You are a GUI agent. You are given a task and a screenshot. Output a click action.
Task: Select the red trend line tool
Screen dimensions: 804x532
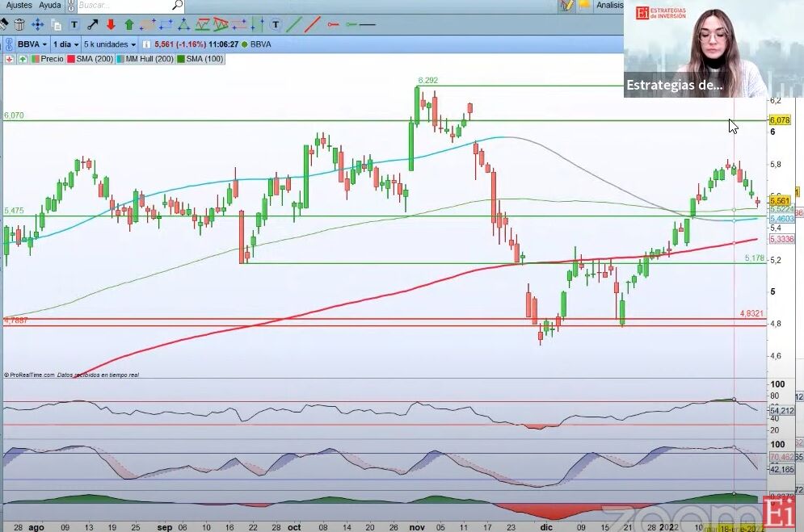[x=312, y=24]
